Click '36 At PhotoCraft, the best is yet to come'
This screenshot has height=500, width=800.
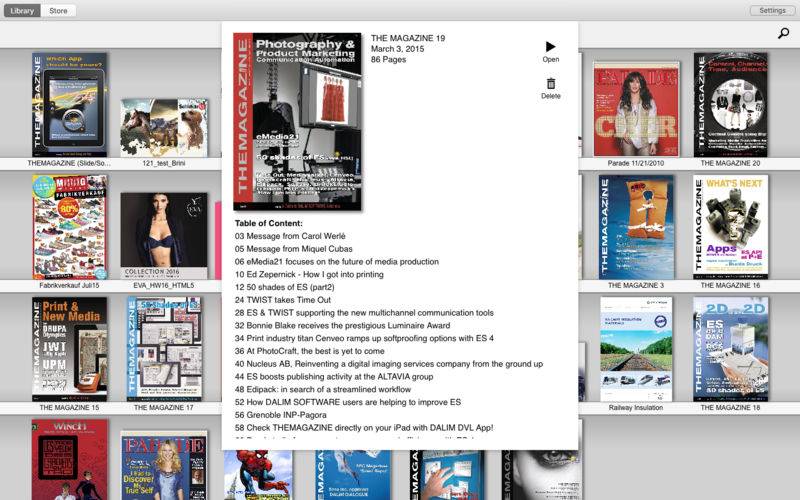[310, 351]
